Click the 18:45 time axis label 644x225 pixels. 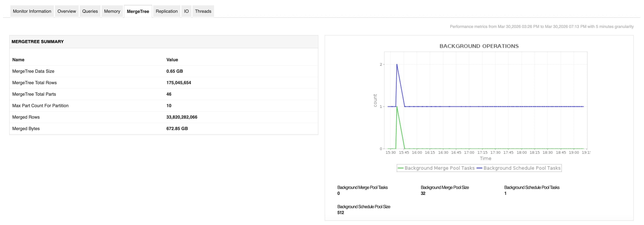(x=561, y=152)
